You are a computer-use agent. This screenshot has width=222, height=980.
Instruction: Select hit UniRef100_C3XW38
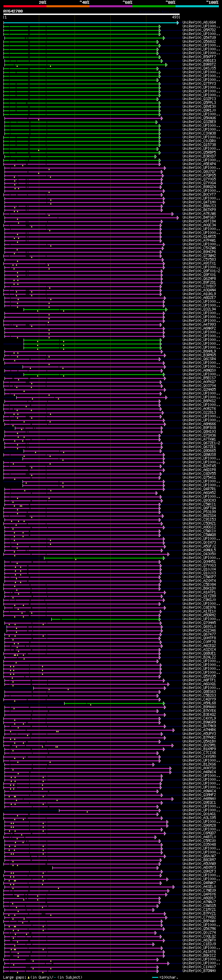tap(199, 133)
